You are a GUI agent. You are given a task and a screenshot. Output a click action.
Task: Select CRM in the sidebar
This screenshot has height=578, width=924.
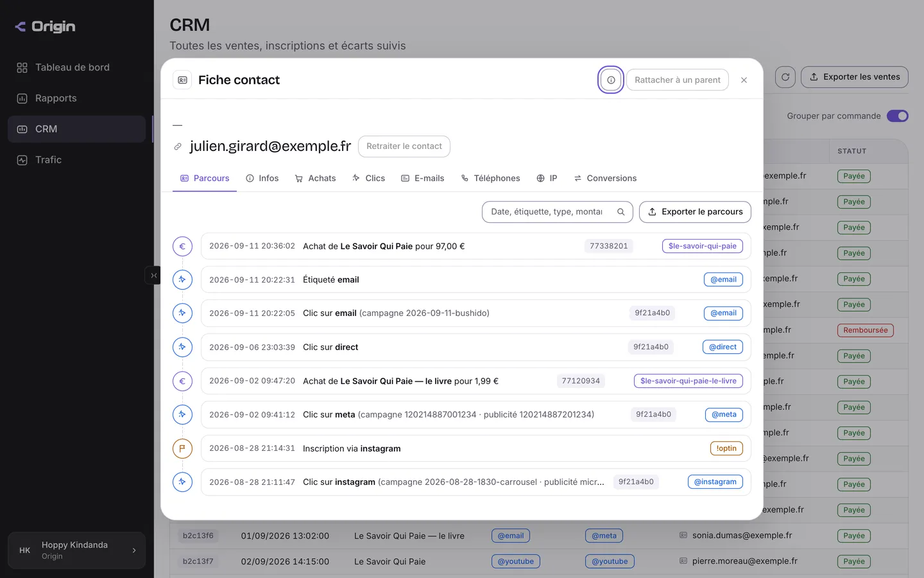pos(77,129)
